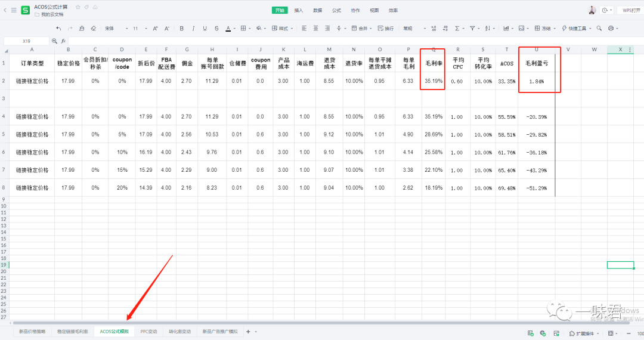Image resolution: width=644 pixels, height=340 pixels.
Task: Click the AutoSum sigma icon
Action: pyautogui.click(x=457, y=28)
